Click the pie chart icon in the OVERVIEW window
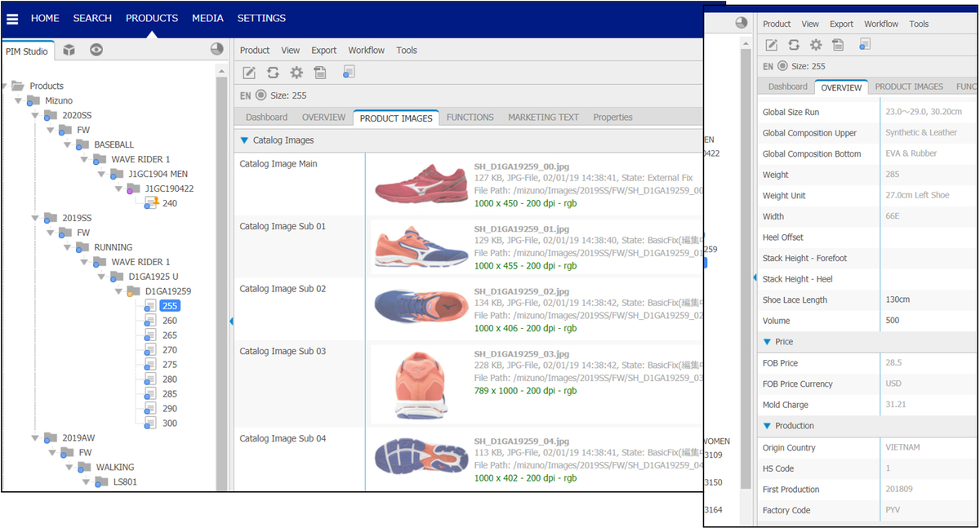 (x=741, y=24)
